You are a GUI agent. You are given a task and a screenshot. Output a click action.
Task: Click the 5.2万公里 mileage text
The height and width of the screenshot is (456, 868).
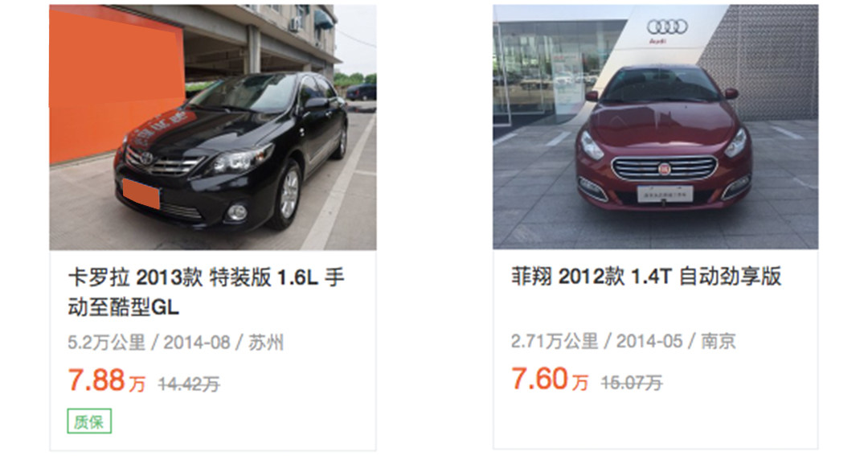[x=106, y=343]
